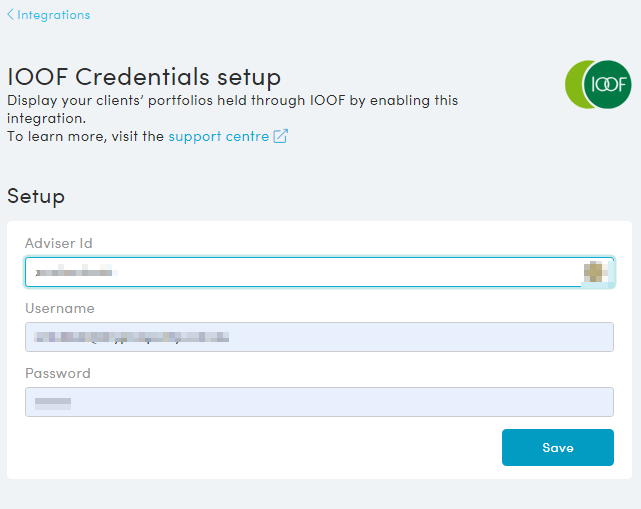Viewport: 641px width, 509px height.
Task: Click the Username label text
Action: (60, 308)
